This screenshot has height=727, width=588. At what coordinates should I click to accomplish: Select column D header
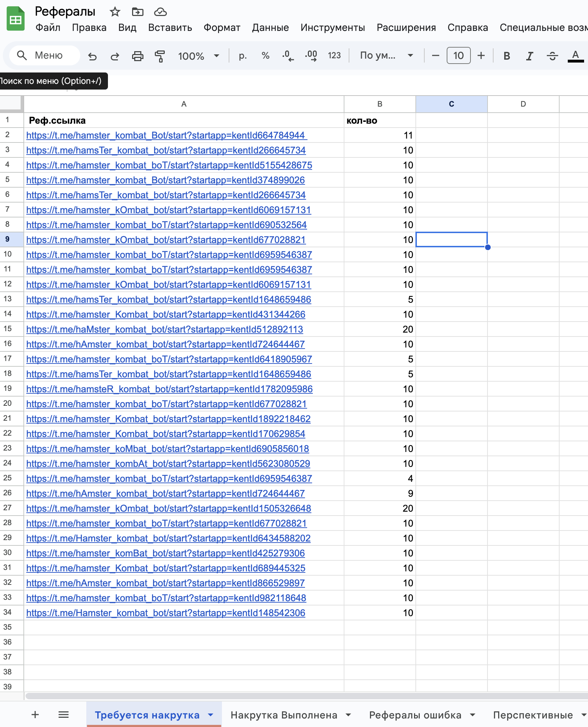tap(523, 104)
